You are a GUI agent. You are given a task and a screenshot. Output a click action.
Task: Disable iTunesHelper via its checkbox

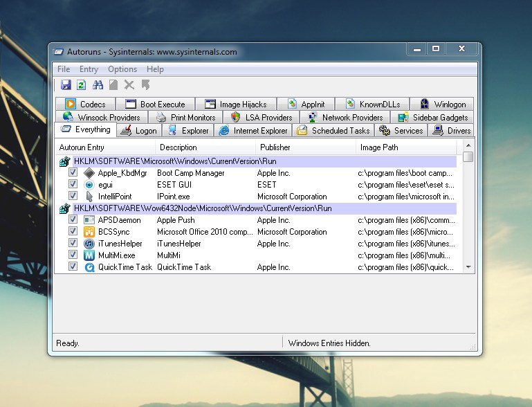[x=73, y=243]
